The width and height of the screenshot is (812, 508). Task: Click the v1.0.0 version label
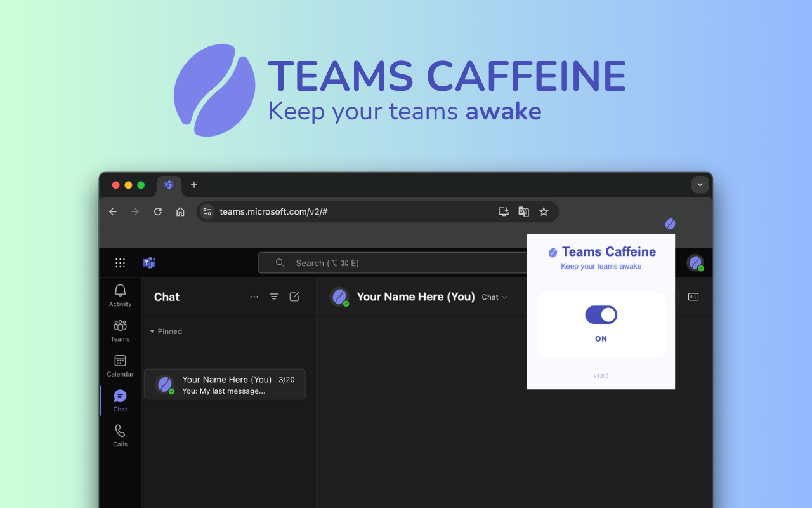pyautogui.click(x=601, y=375)
